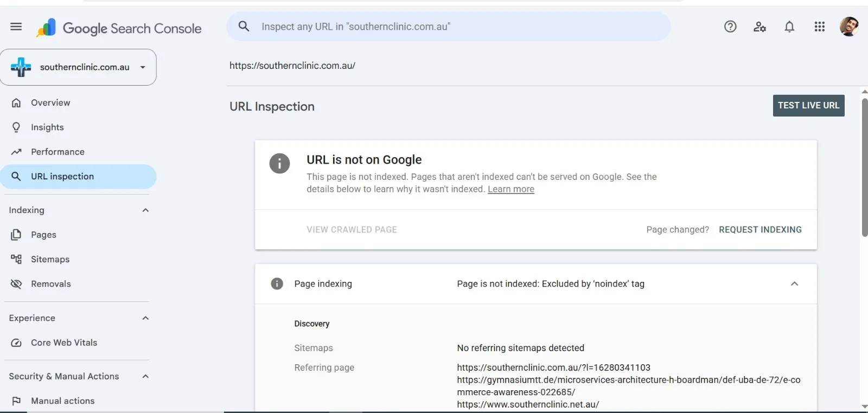The height and width of the screenshot is (413, 868).
Task: Open the Performance report
Action: pyautogui.click(x=78, y=152)
